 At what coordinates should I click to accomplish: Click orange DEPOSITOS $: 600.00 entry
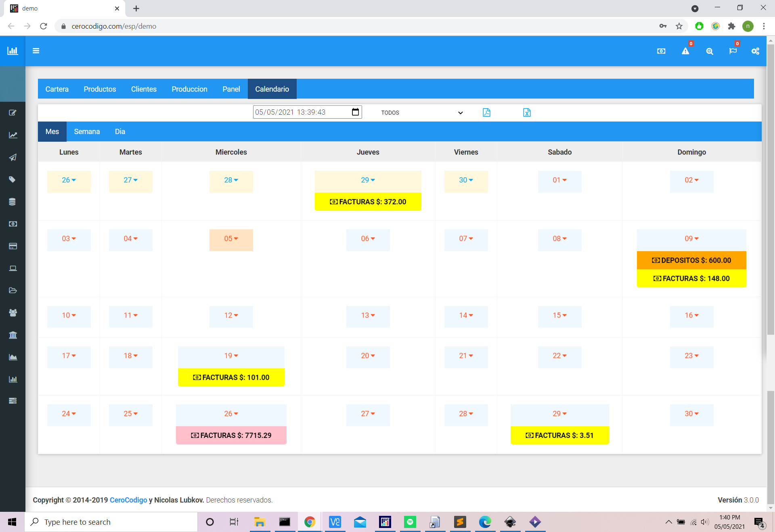tap(691, 260)
